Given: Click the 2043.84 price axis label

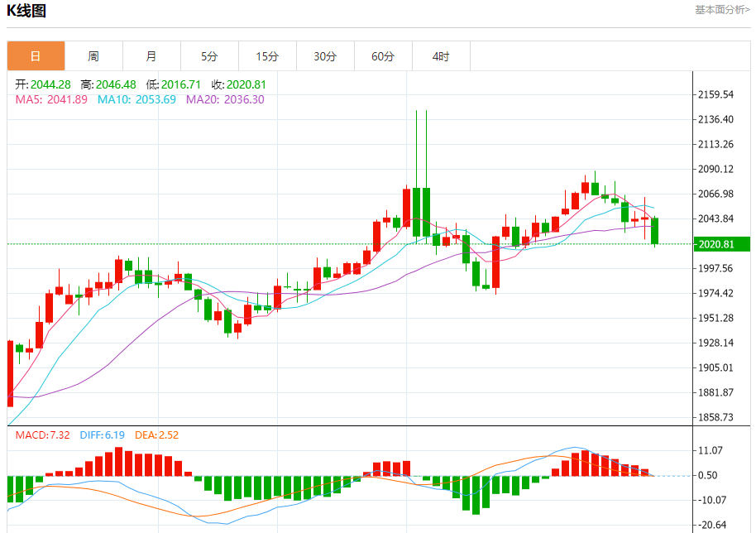Looking at the screenshot, I should pos(716,218).
